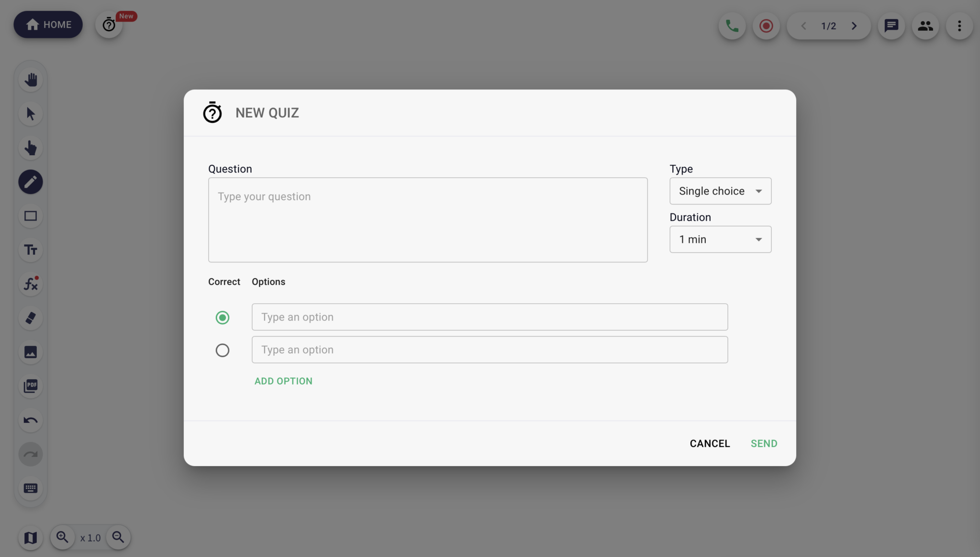Open the Type dropdown showing Single choice
The height and width of the screenshot is (557, 980).
coord(720,191)
